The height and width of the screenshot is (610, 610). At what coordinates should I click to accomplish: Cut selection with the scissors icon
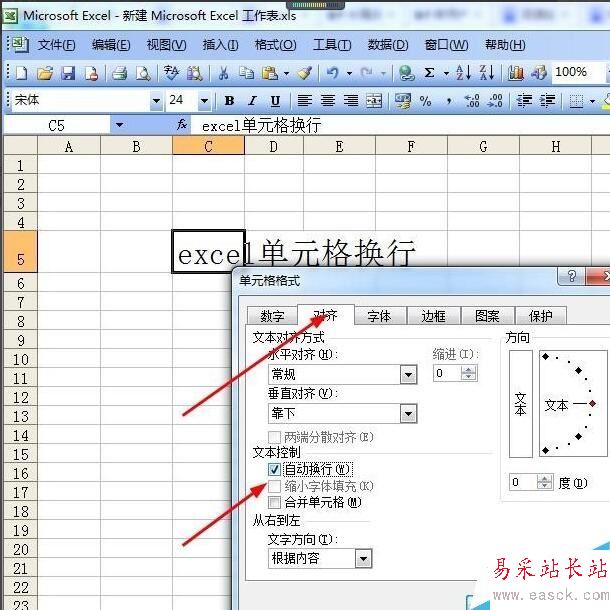pyautogui.click(x=223, y=73)
